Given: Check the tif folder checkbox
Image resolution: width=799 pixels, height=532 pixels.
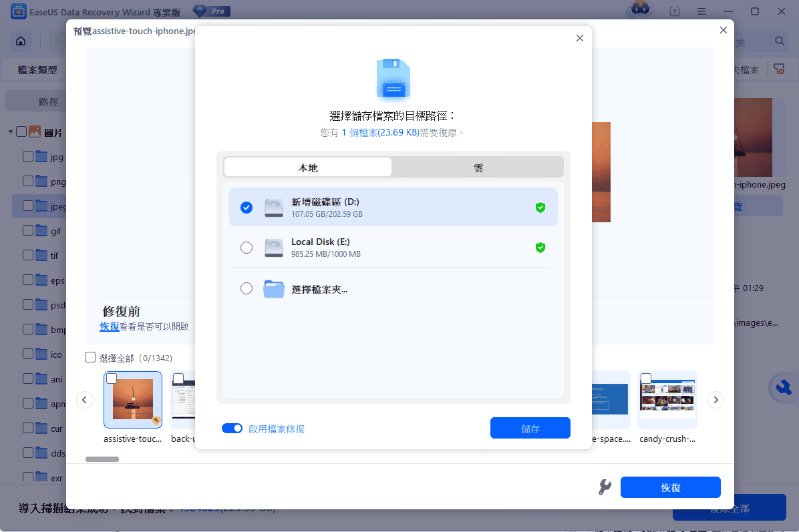Looking at the screenshot, I should click(28, 255).
